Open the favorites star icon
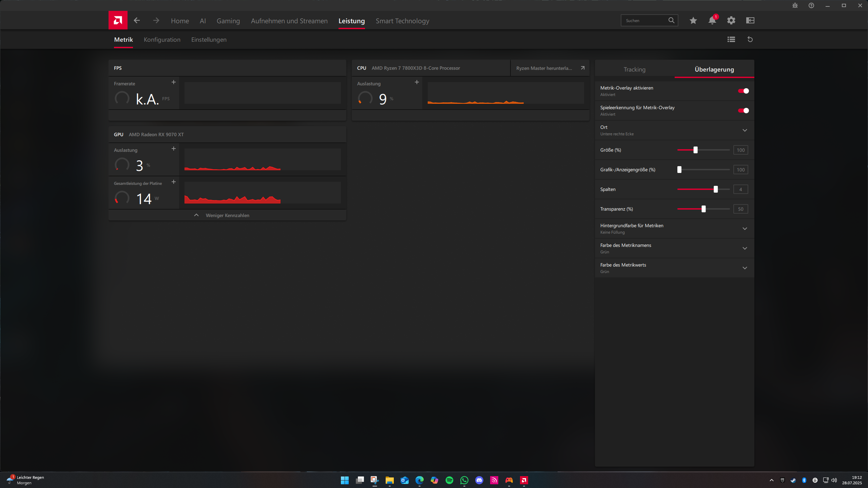This screenshot has height=488, width=868. coord(693,21)
